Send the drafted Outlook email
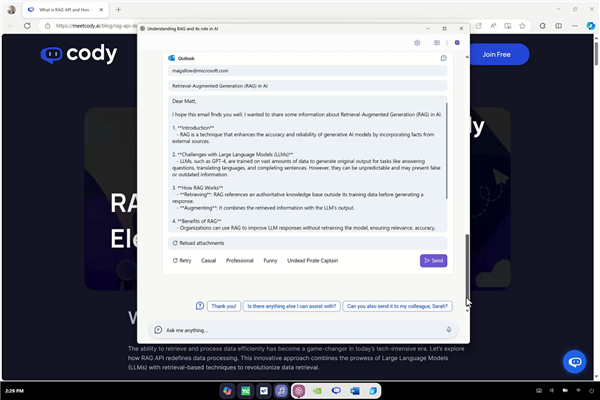The height and width of the screenshot is (400, 600). click(433, 261)
